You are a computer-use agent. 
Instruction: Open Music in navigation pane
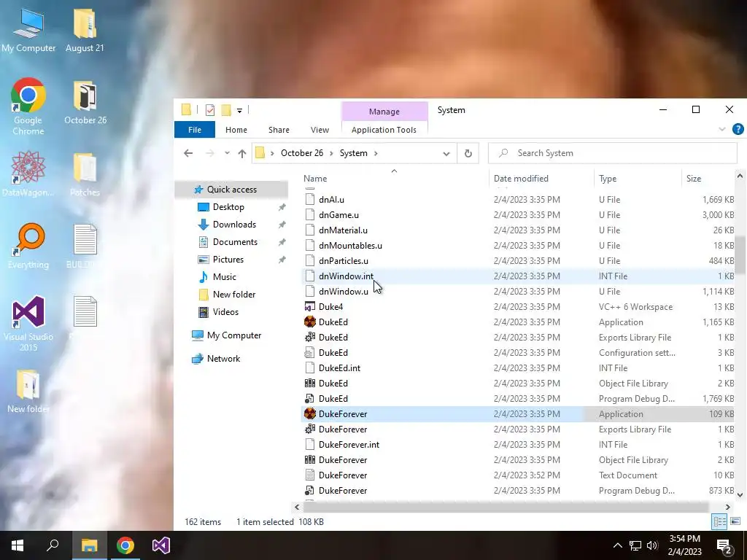click(x=224, y=277)
